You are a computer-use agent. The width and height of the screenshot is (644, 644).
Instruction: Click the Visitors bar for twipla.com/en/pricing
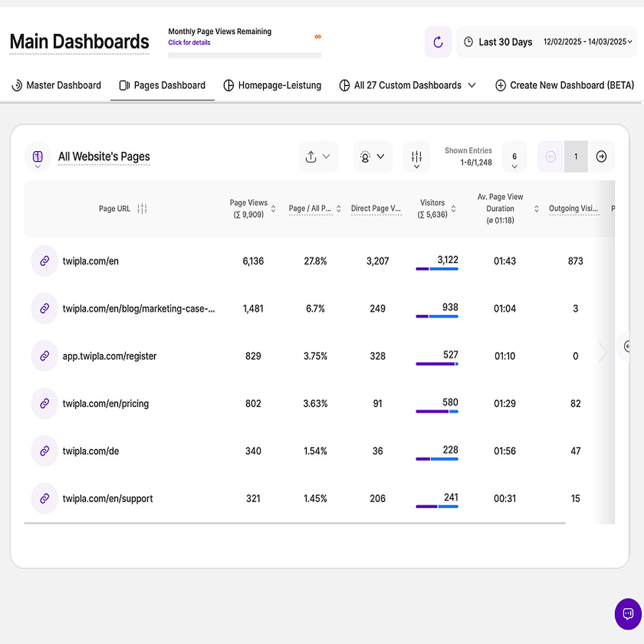point(437,412)
